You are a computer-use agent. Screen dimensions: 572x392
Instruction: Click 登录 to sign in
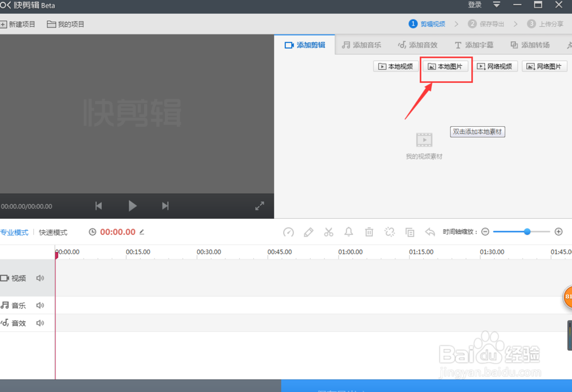point(475,5)
